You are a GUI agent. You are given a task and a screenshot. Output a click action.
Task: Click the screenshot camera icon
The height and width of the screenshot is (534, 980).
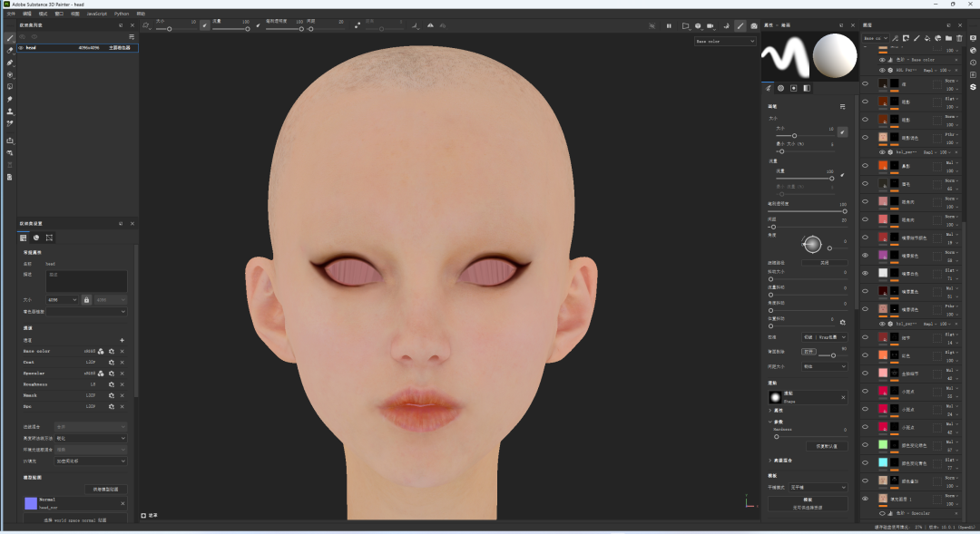pos(754,25)
